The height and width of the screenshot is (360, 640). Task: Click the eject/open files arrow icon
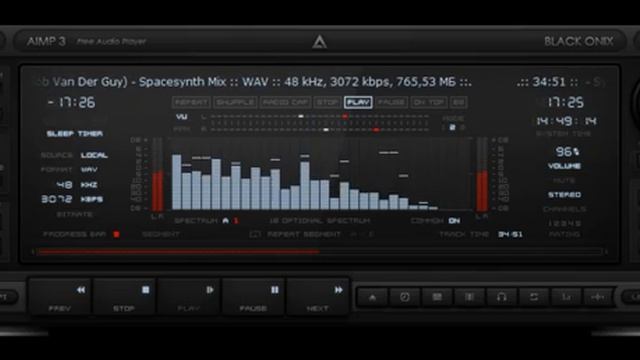coord(372,297)
